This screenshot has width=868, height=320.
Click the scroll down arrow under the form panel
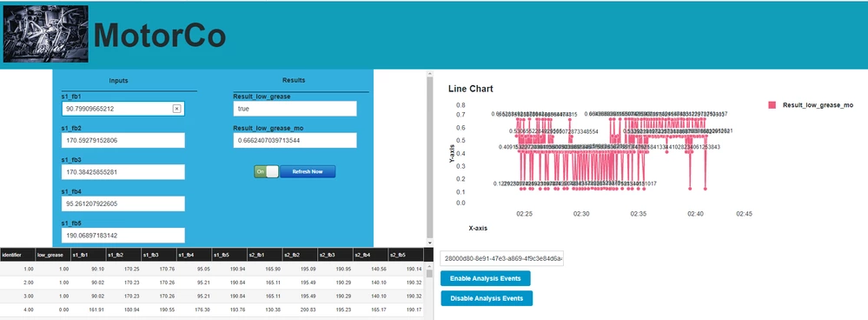click(429, 243)
